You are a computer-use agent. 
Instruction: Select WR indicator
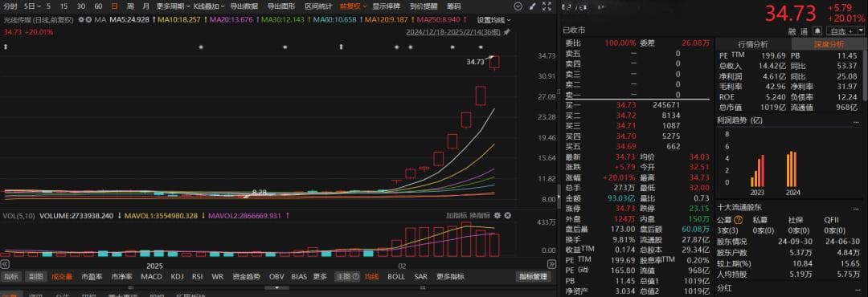click(218, 277)
